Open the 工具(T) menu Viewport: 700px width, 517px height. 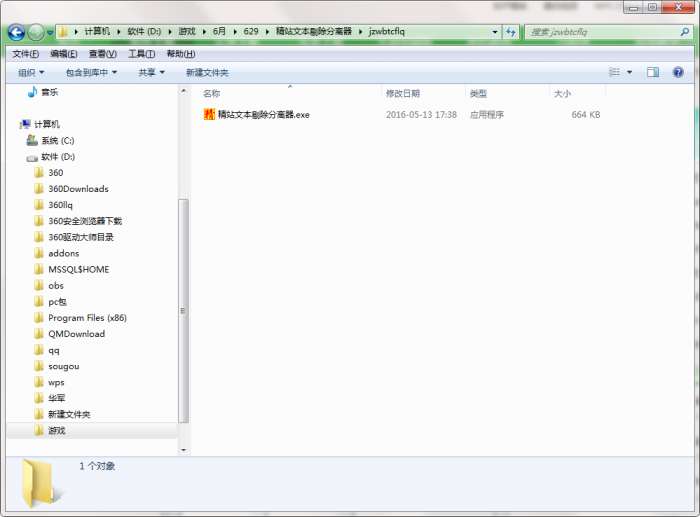pyautogui.click(x=142, y=54)
